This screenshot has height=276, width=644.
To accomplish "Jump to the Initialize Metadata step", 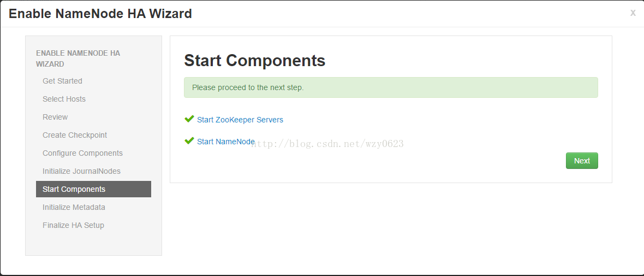I will (x=74, y=207).
